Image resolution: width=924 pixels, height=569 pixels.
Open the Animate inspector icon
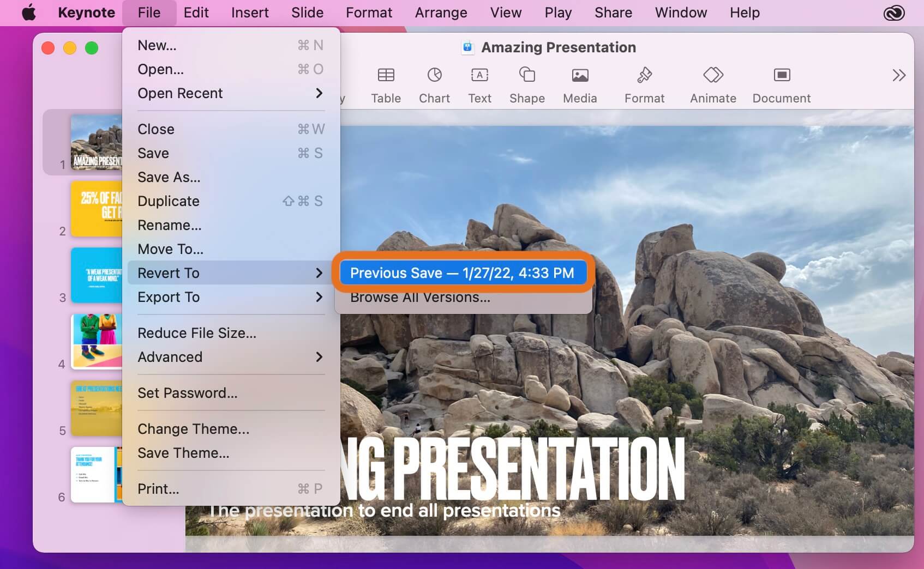713,75
